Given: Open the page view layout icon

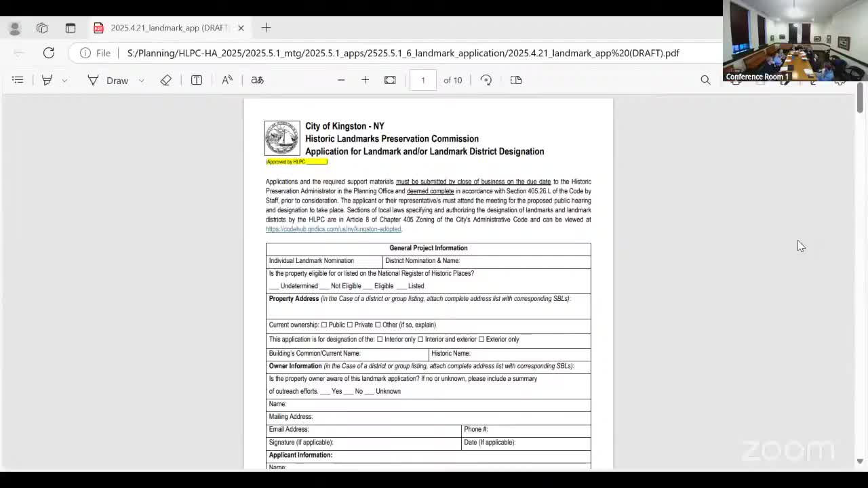Looking at the screenshot, I should click(515, 80).
